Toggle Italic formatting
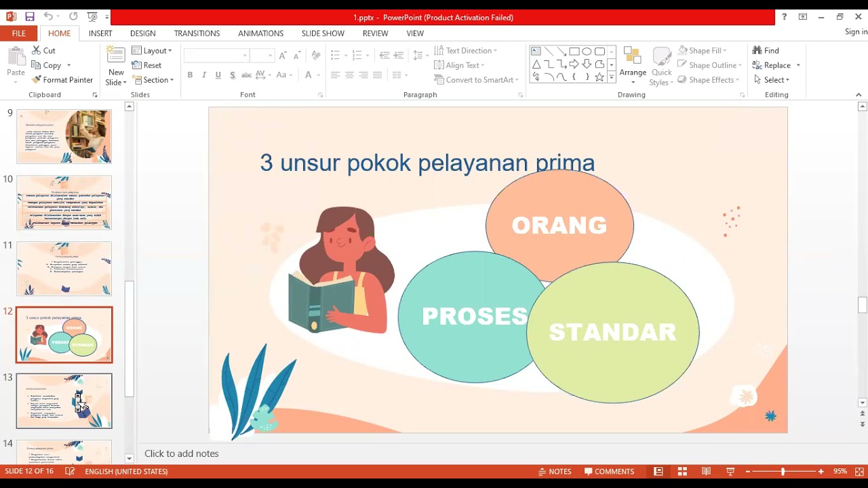868x488 pixels. (x=204, y=75)
